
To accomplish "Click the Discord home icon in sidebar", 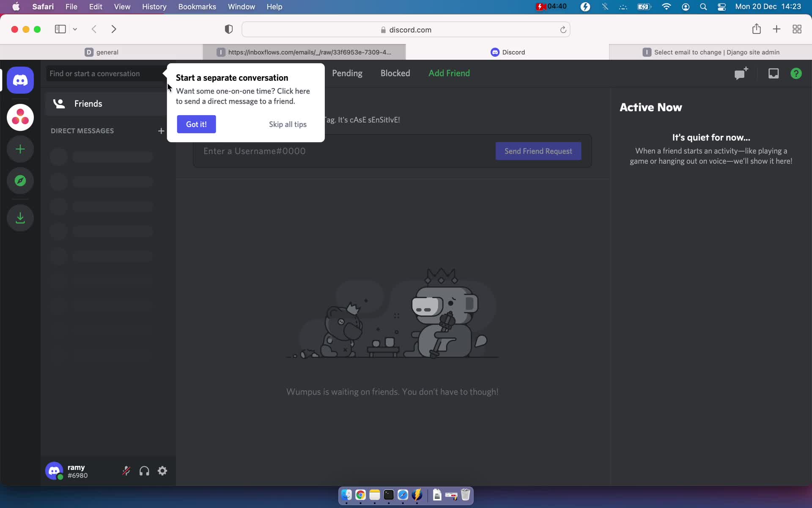I will click(x=20, y=81).
